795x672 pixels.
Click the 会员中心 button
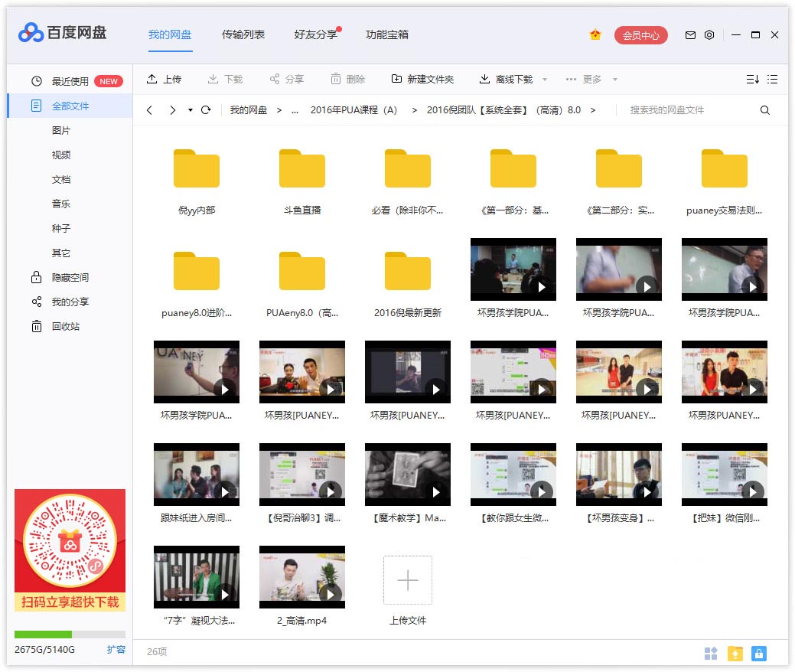(641, 35)
